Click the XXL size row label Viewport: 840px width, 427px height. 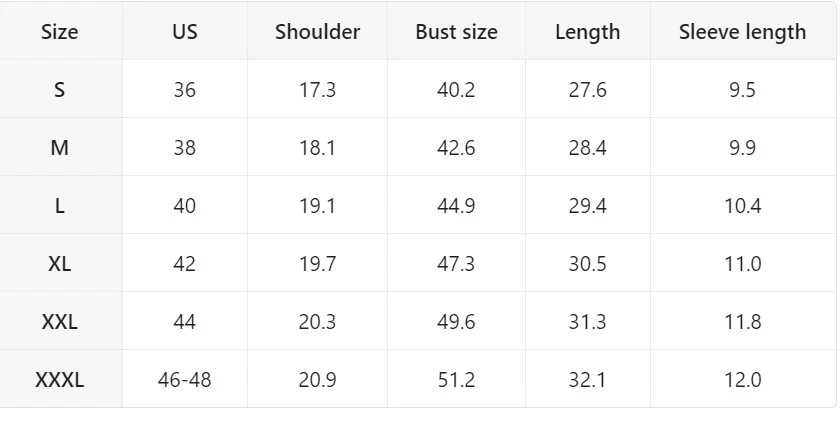point(60,322)
